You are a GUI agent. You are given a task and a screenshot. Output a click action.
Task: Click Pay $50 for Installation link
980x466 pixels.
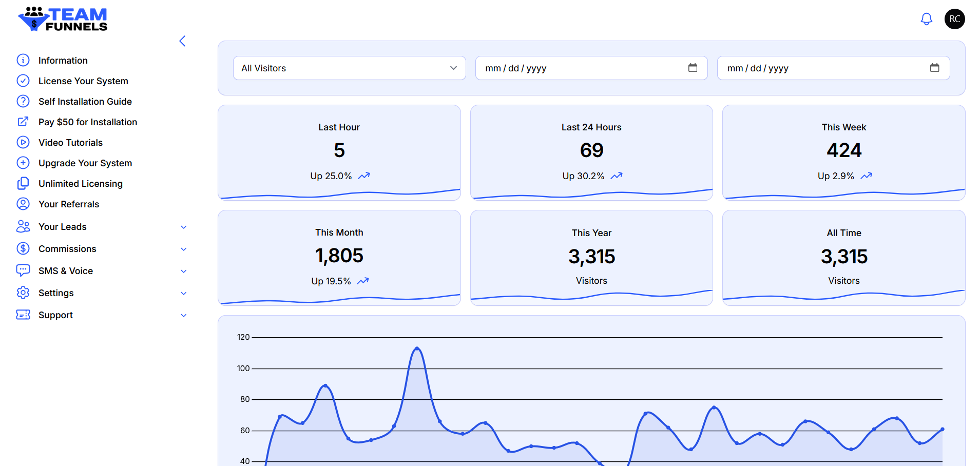coord(88,122)
